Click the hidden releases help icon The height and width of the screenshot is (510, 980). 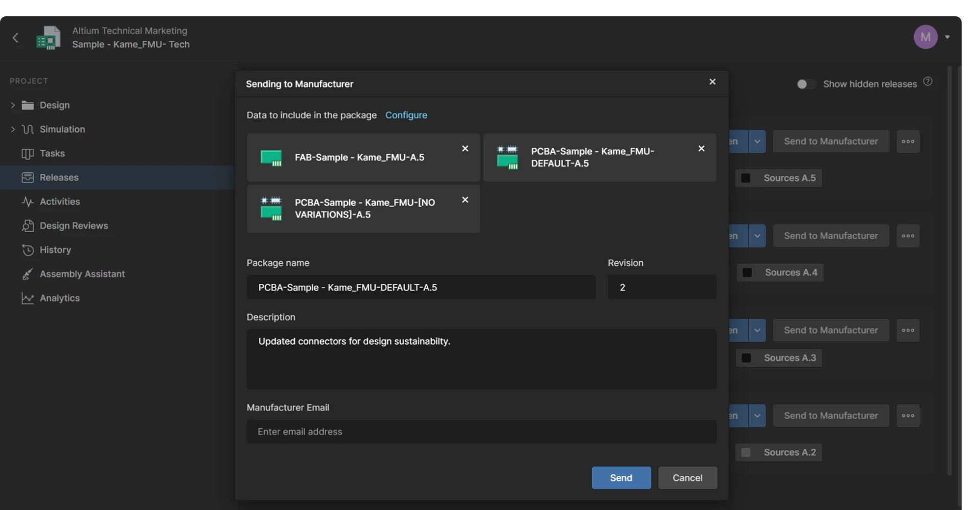point(928,82)
